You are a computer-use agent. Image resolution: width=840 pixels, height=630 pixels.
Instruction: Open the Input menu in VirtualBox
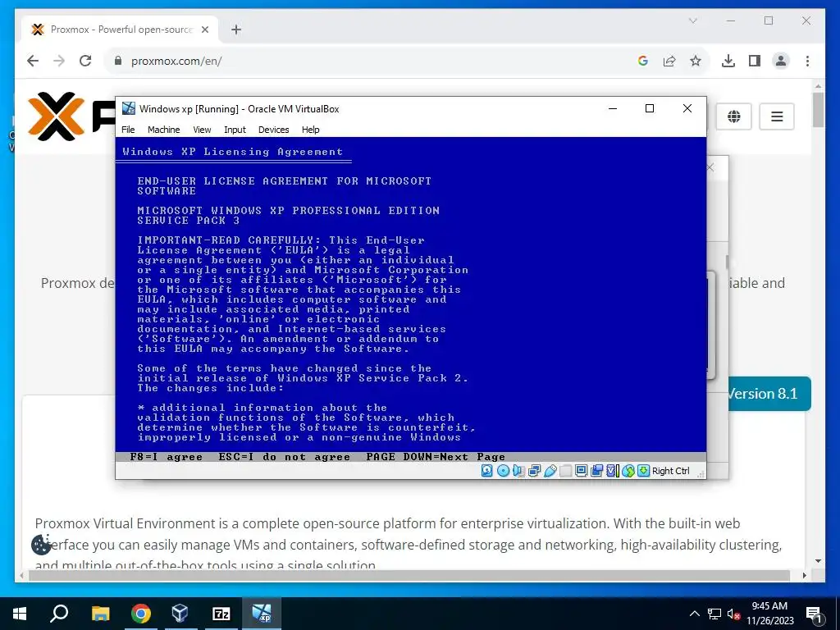click(x=235, y=130)
